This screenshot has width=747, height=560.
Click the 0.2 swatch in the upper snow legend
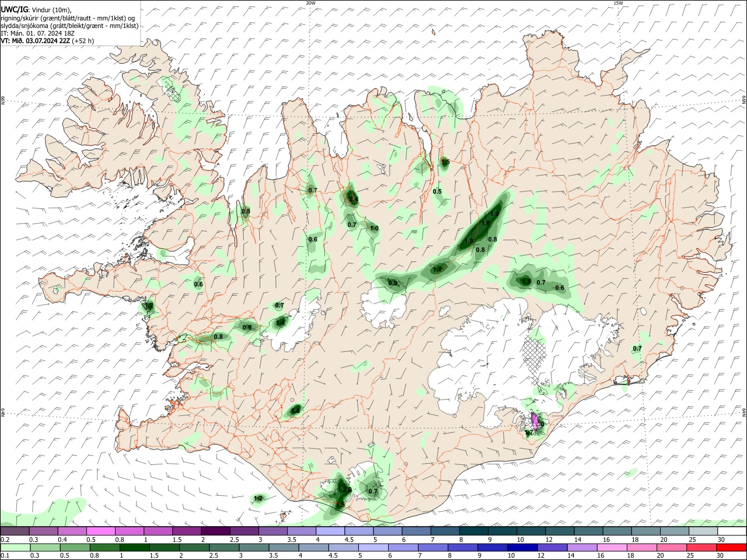point(15,531)
